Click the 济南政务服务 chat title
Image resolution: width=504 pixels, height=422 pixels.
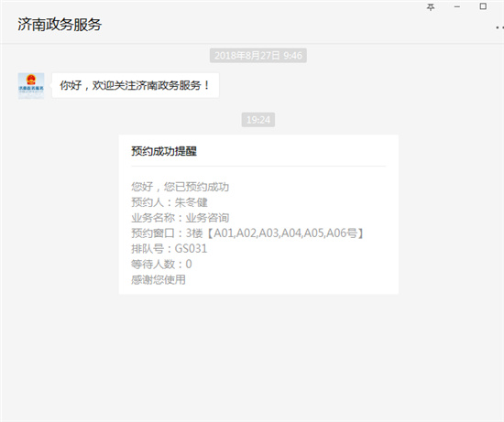click(x=60, y=25)
